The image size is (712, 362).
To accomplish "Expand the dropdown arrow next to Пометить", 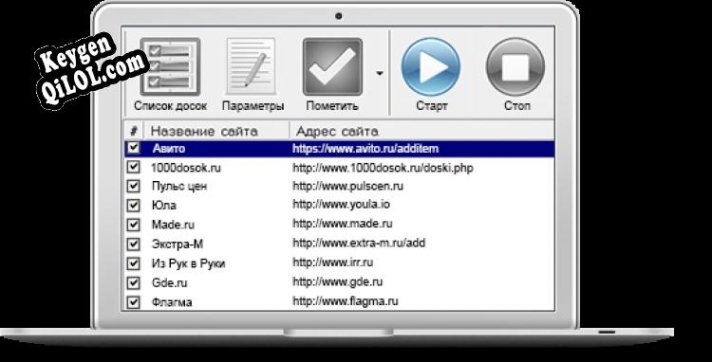I will click(x=380, y=73).
